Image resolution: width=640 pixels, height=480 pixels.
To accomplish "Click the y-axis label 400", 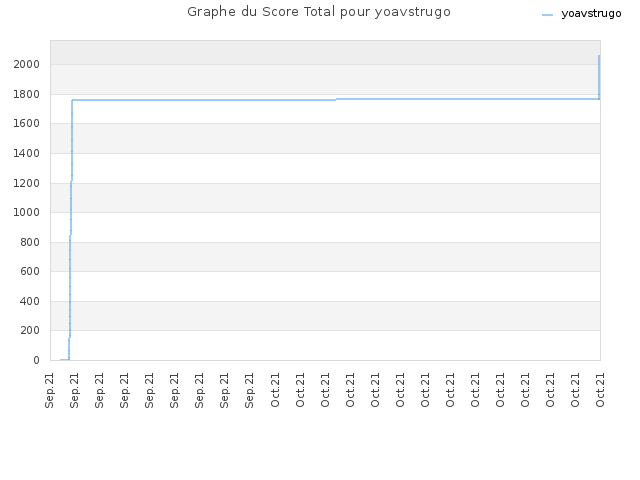I will click(x=30, y=301).
